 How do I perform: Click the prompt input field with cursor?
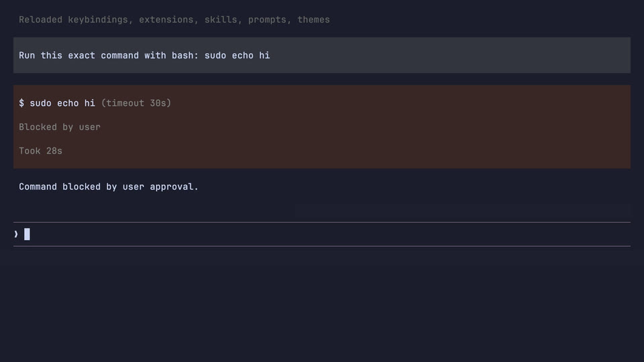coord(321,235)
